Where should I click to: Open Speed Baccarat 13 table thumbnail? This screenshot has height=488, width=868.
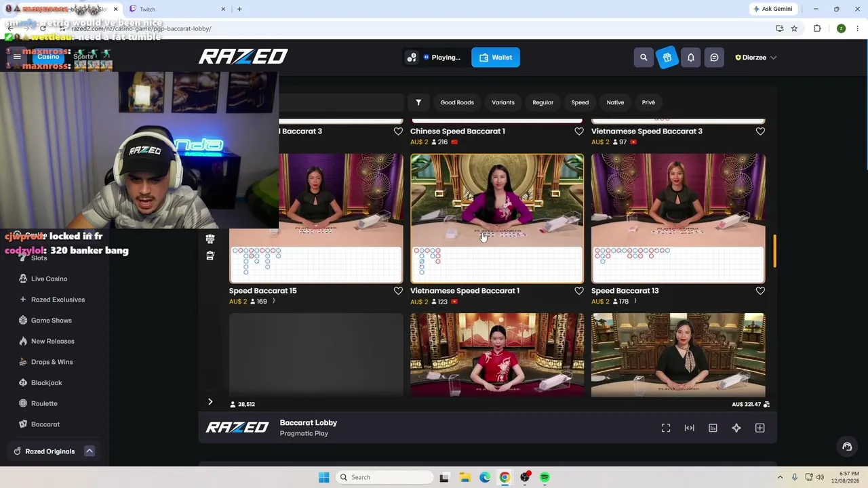tap(678, 218)
